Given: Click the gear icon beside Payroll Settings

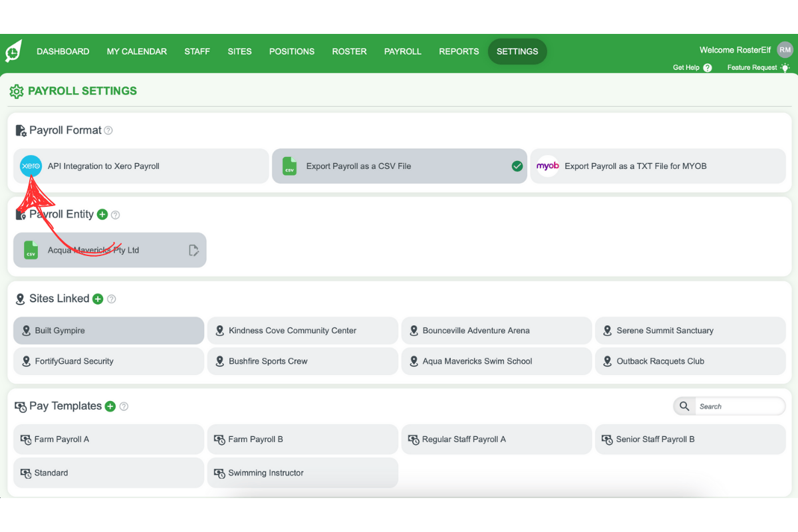Looking at the screenshot, I should tap(17, 91).
